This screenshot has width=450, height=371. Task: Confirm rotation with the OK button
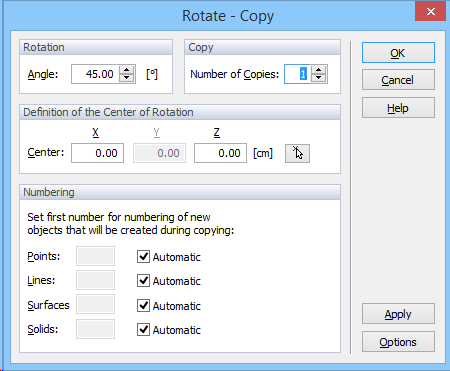398,53
